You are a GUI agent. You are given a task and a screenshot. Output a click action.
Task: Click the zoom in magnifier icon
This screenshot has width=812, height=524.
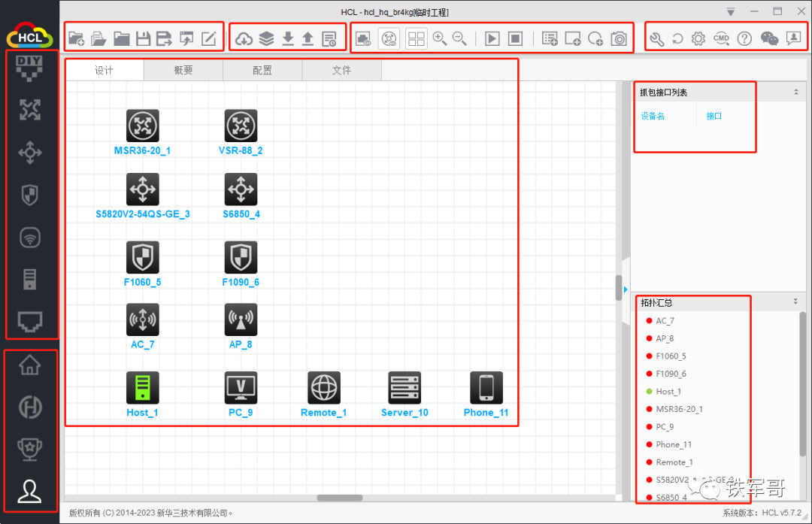click(441, 39)
